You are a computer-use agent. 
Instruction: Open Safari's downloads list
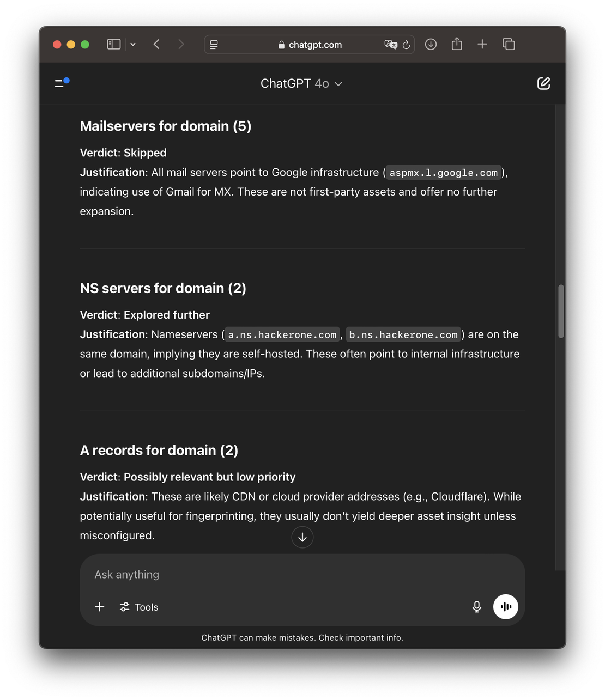click(431, 44)
